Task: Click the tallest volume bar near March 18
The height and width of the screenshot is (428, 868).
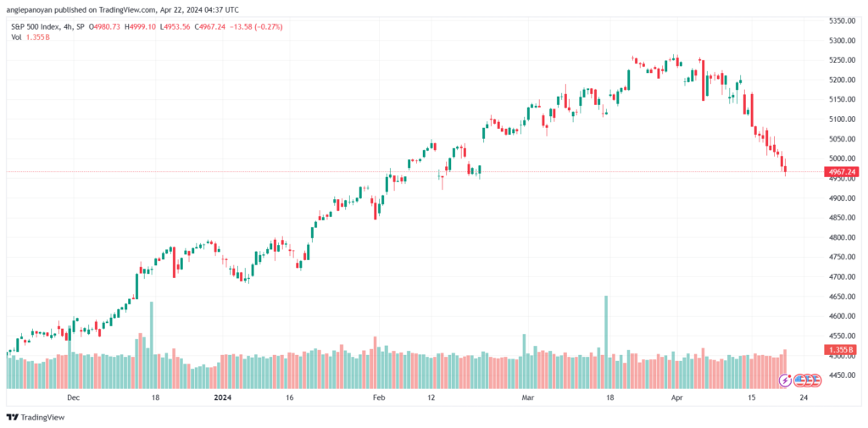Action: 606,342
